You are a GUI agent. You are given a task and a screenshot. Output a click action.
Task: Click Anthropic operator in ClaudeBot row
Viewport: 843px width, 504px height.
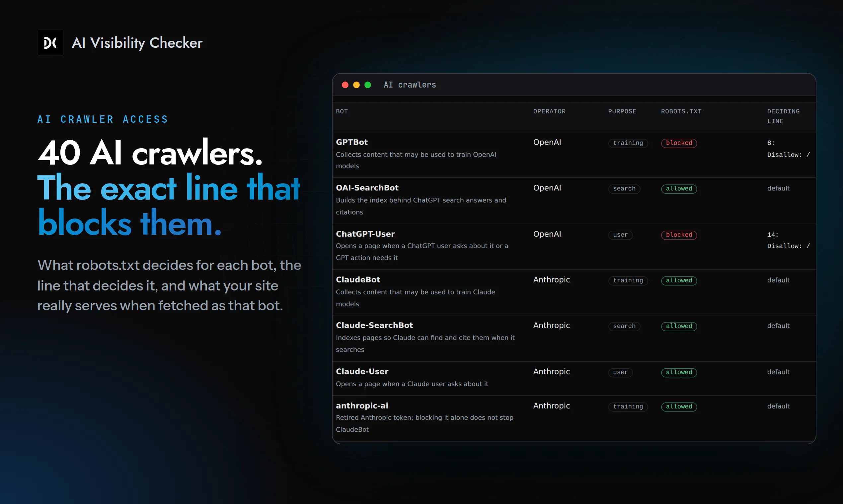pyautogui.click(x=551, y=280)
